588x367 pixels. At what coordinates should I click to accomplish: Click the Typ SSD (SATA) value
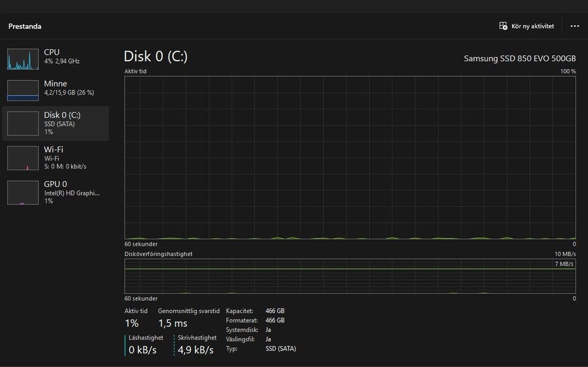click(281, 349)
